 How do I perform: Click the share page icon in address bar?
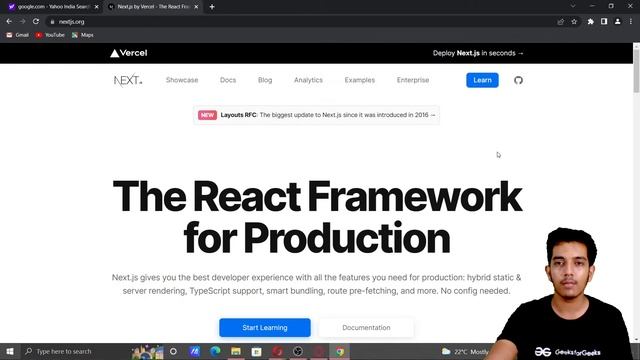(x=560, y=22)
